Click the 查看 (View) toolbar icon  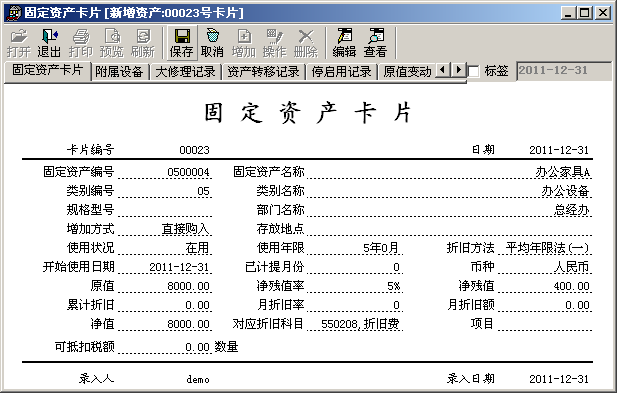click(375, 43)
